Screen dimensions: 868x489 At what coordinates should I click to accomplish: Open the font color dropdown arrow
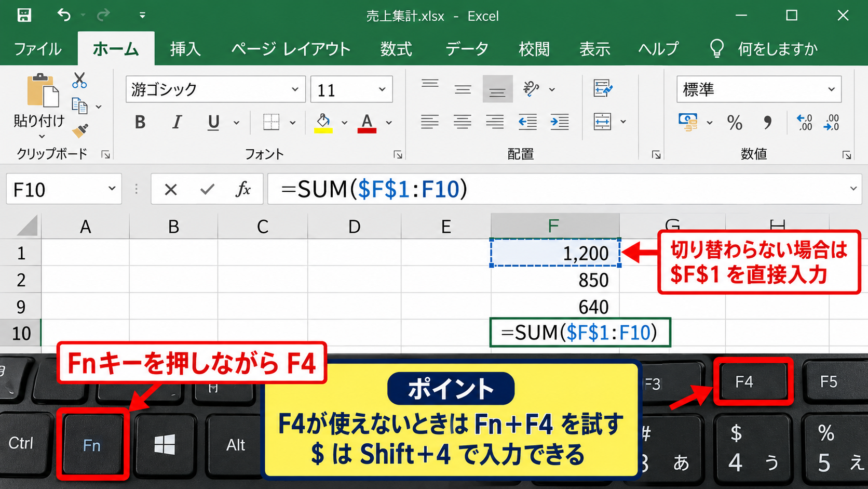click(389, 123)
